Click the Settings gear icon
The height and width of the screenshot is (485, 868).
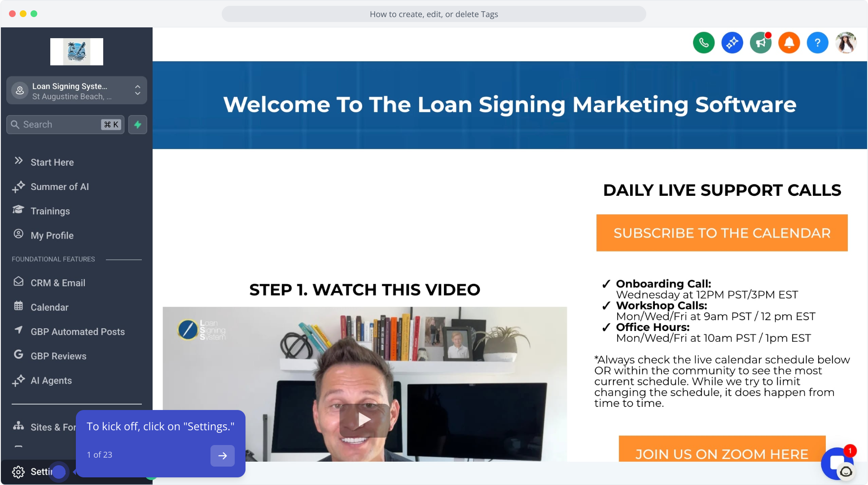18,472
